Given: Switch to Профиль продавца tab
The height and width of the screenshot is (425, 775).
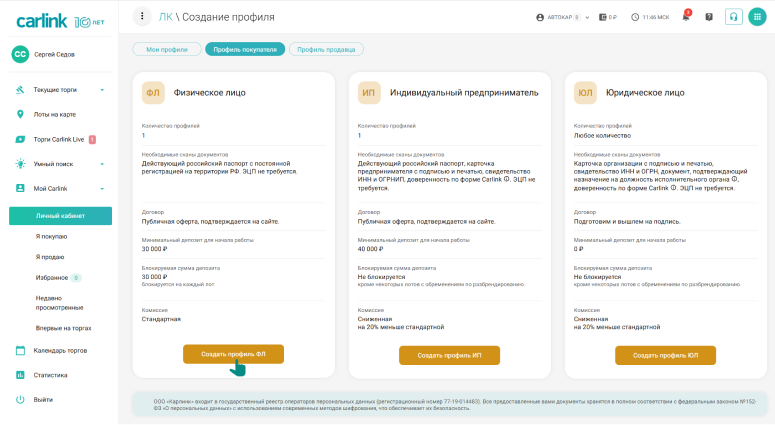Looking at the screenshot, I should tap(326, 49).
